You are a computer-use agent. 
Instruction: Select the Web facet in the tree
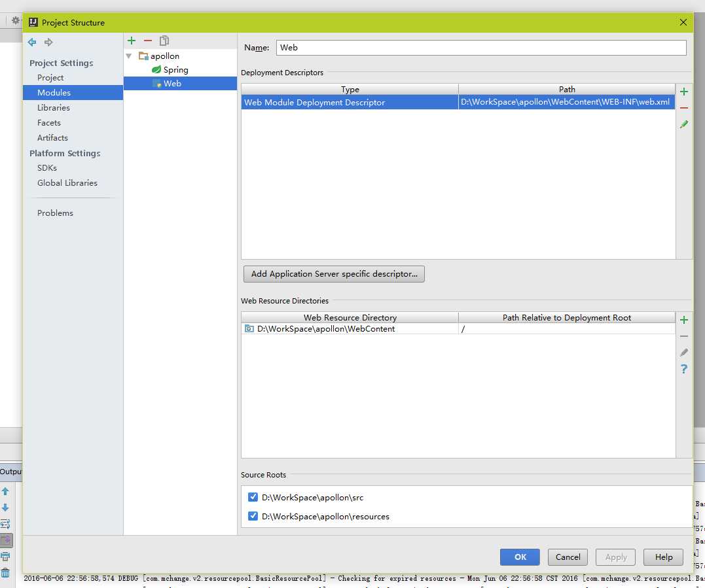click(180, 84)
